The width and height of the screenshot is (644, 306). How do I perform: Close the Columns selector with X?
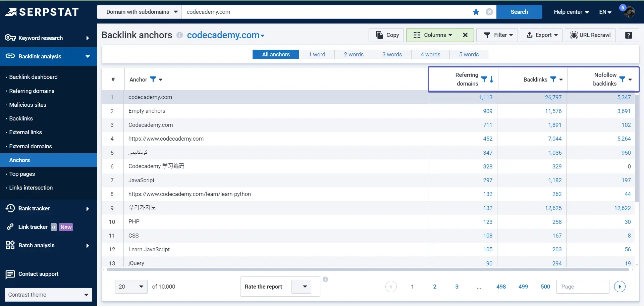click(x=465, y=35)
